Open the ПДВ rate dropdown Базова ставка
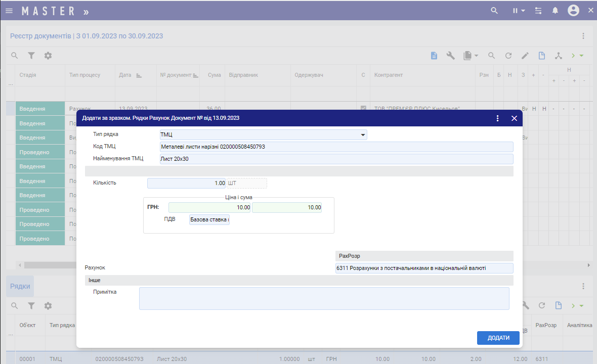The height and width of the screenshot is (364, 597). [209, 219]
